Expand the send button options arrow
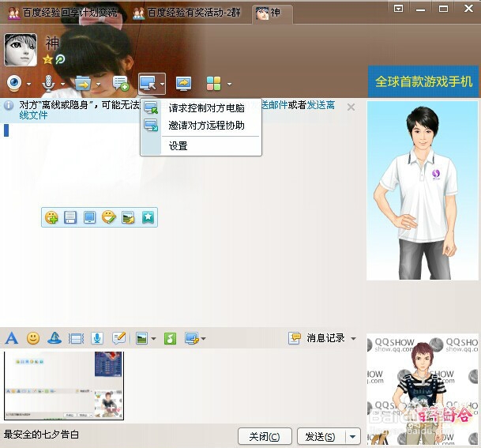 353,436
